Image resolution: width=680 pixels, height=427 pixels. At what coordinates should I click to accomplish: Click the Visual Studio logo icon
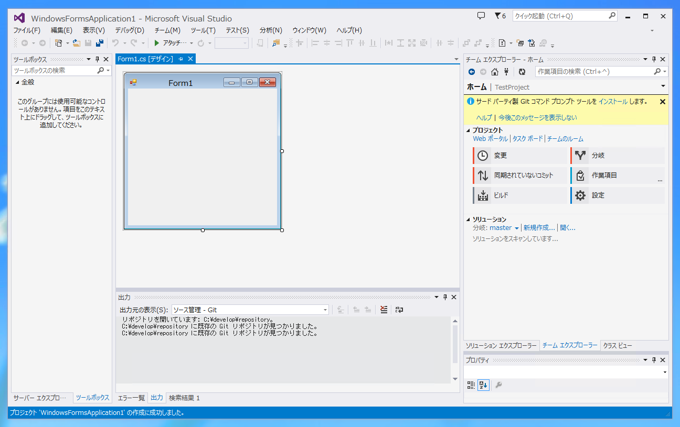point(19,18)
